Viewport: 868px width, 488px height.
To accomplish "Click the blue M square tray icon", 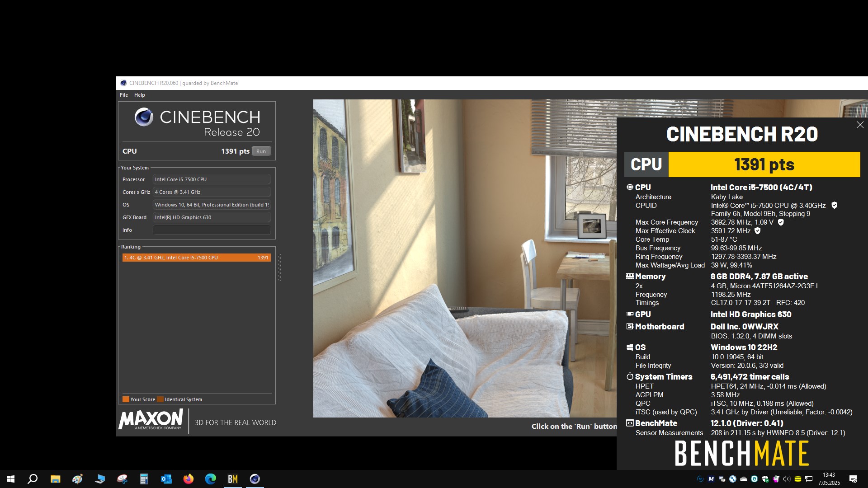I will click(x=711, y=479).
